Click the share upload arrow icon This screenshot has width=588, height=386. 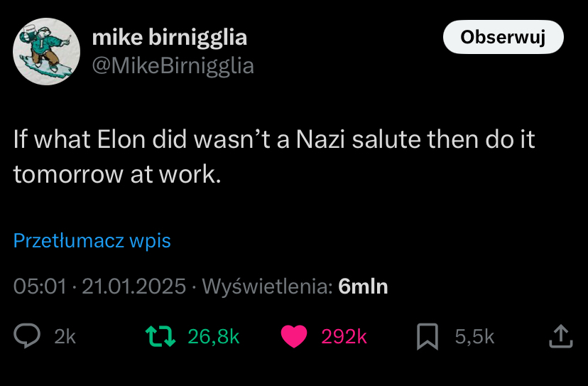tap(560, 336)
